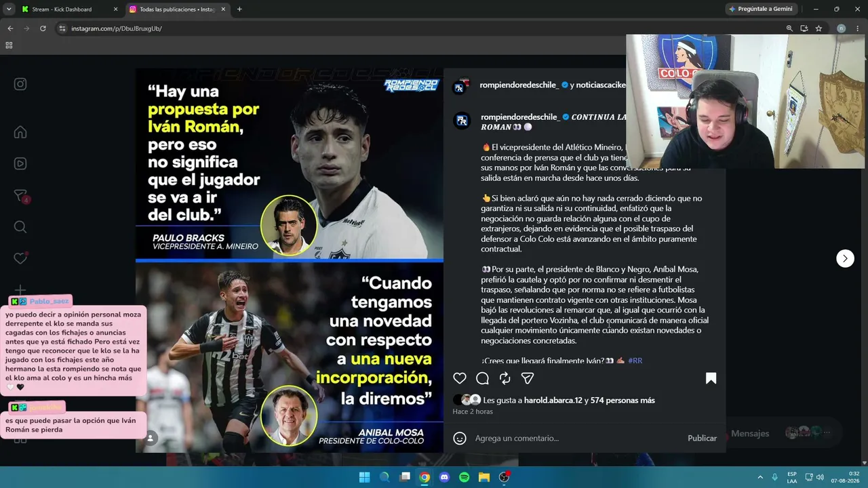Go to Instagram Home feed icon
868x488 pixels.
(x=20, y=132)
